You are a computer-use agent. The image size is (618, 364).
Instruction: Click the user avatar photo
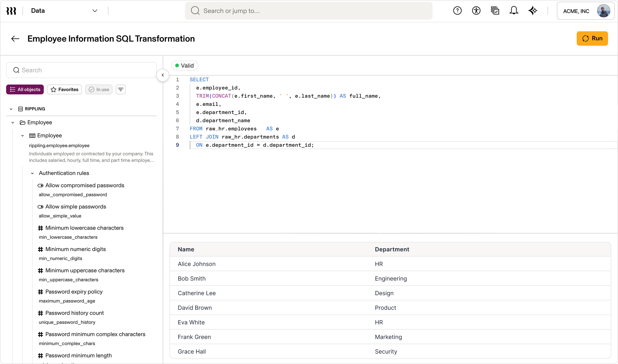tap(603, 11)
